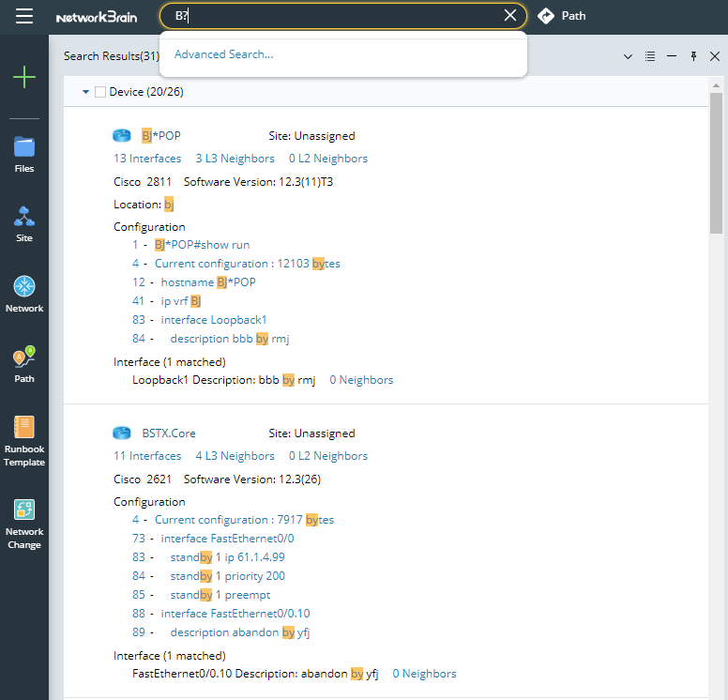Open Runbook Template in the sidebar
The image size is (728, 700).
coord(24,441)
